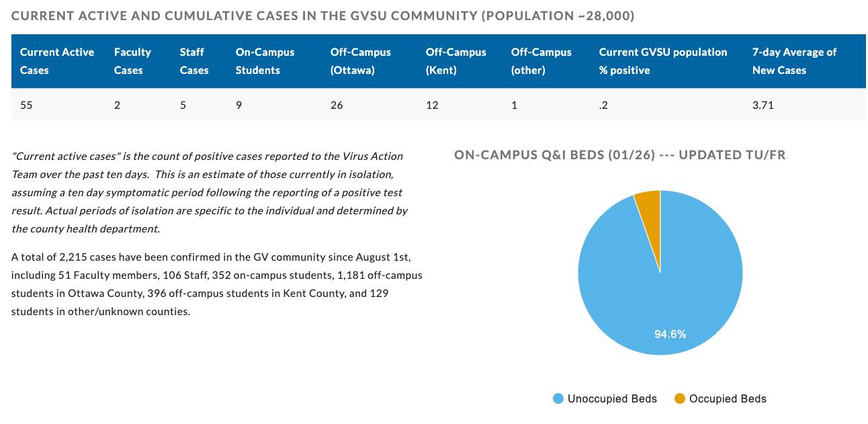Click the Off-Campus (other) column header
868x424 pixels.
coord(541,60)
